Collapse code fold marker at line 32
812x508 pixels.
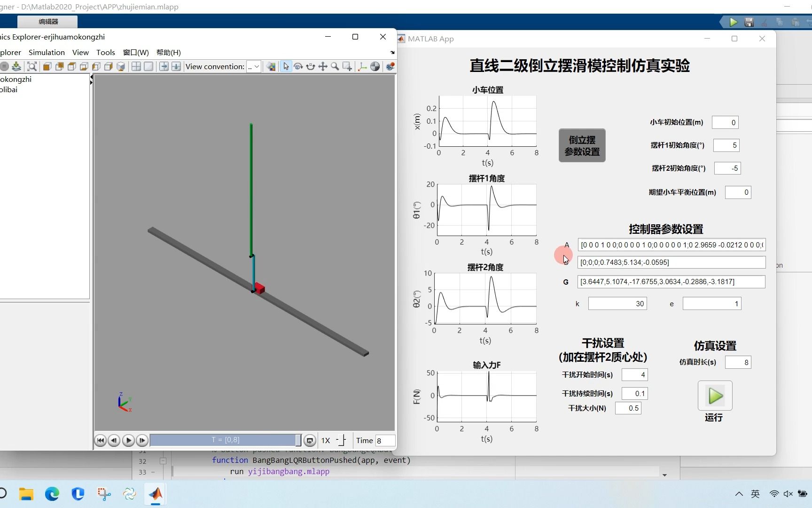click(x=163, y=461)
